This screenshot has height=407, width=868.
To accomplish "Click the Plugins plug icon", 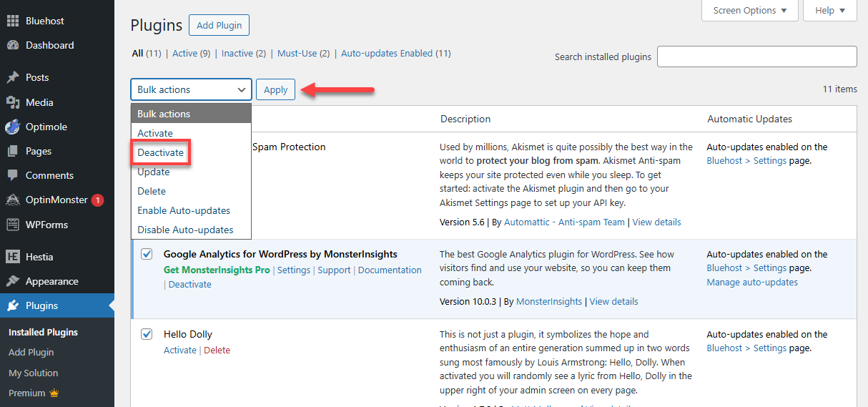I will pyautogui.click(x=13, y=305).
